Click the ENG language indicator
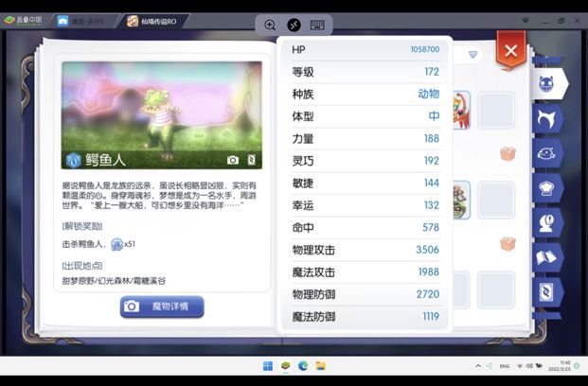Screen dimensions: 588x386 [x=505, y=366]
